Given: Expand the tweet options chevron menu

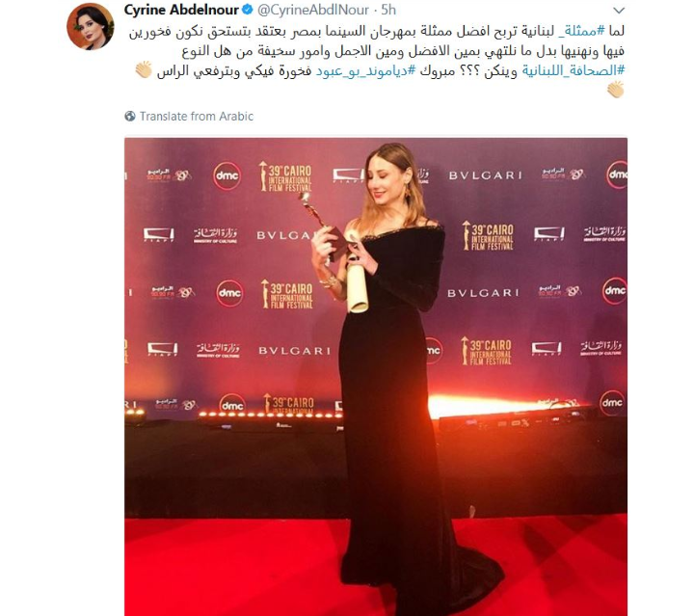Looking at the screenshot, I should (619, 11).
